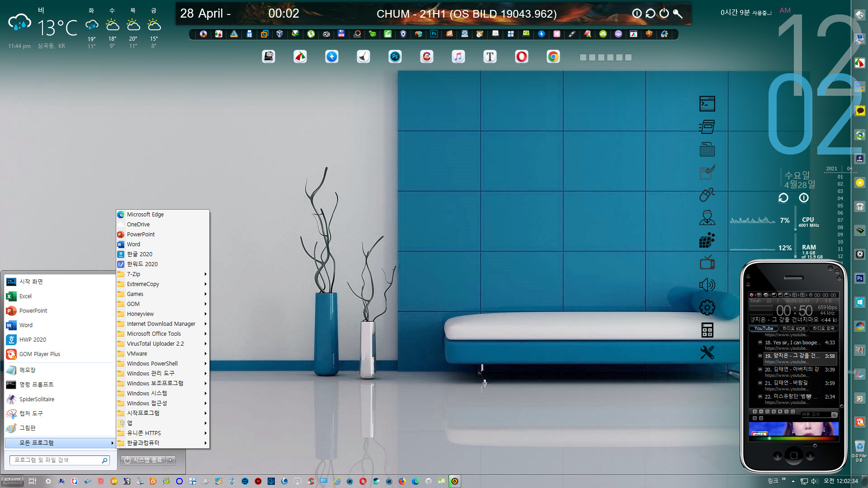Click the rainbow color spectrum bar in the player

794,438
